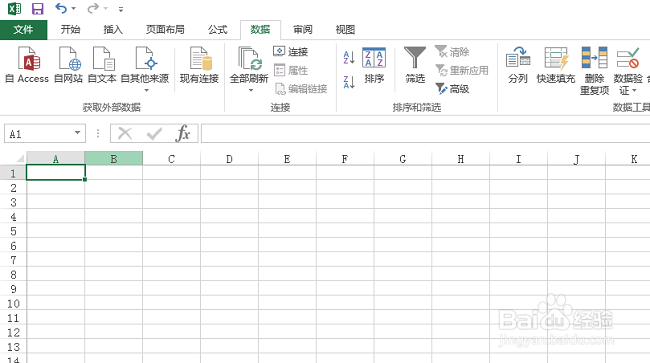Viewport: 650px width, 363px height.
Task: Select column B header
Action: [x=114, y=159]
